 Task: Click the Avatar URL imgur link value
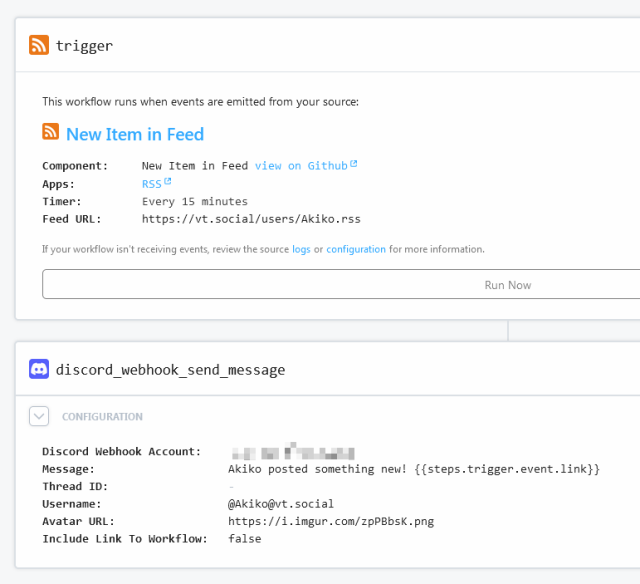tap(330, 521)
